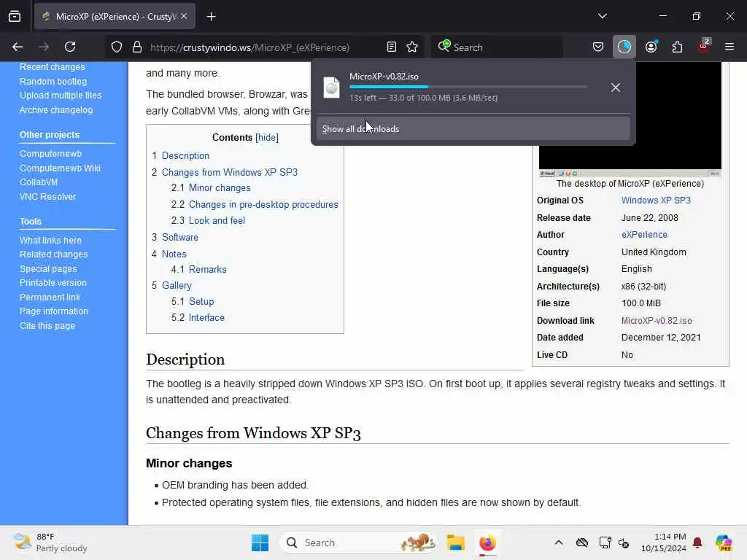Open the notification bell in the system tray
747x560 pixels.
[x=697, y=542]
